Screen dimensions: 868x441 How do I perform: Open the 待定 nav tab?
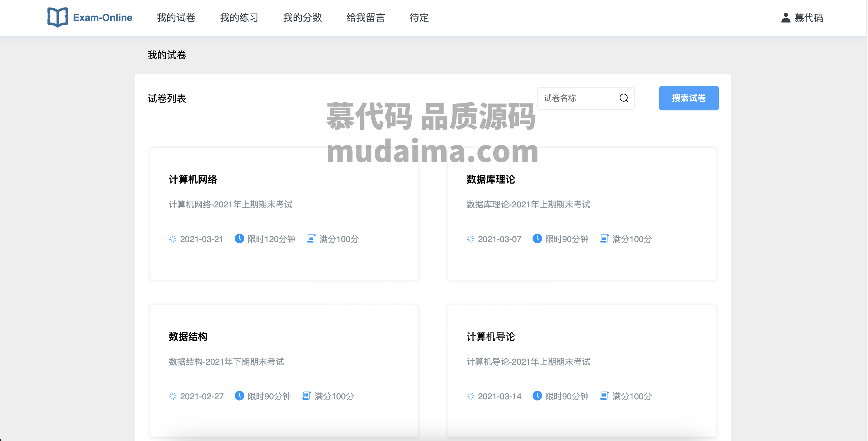[x=419, y=18]
